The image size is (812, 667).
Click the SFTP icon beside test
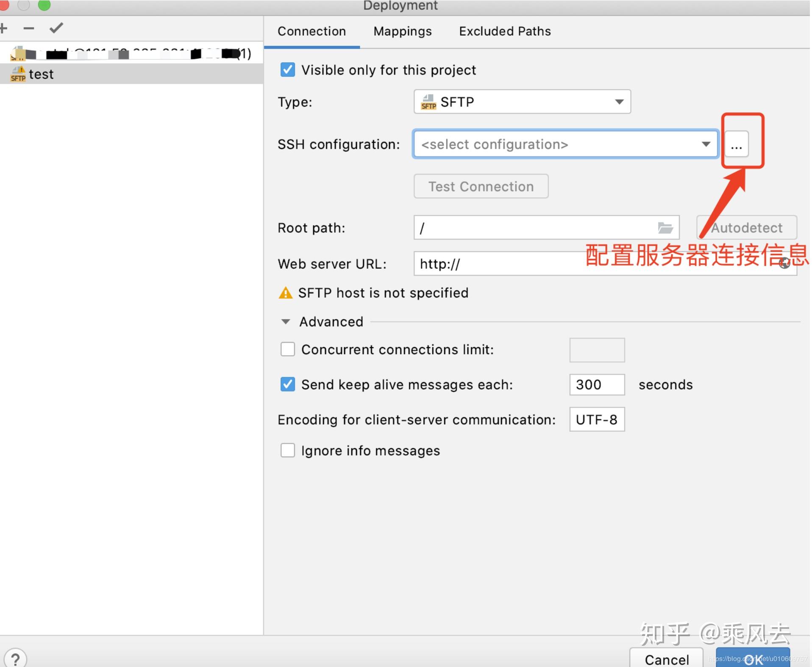18,74
